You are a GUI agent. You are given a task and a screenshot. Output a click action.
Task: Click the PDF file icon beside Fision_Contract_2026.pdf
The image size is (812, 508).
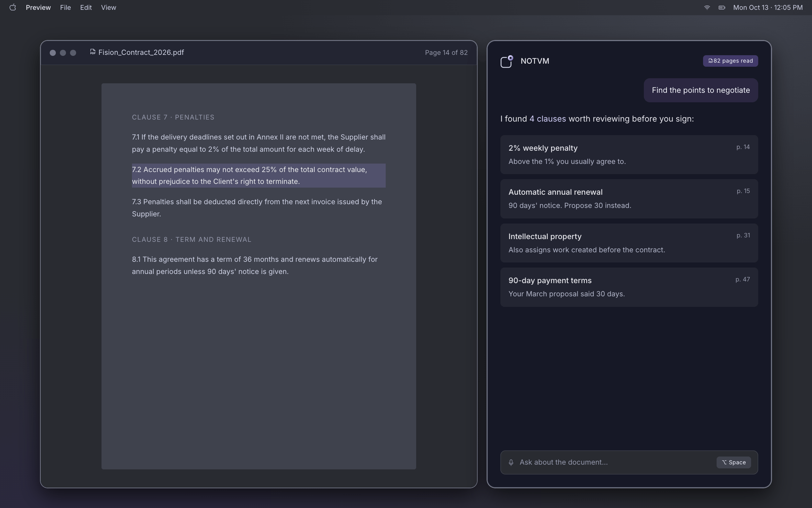click(92, 52)
